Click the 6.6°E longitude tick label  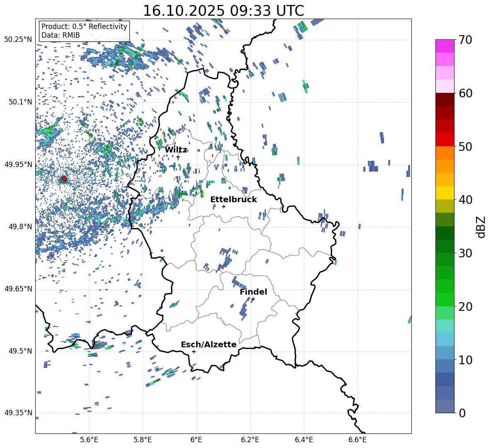[x=357, y=439]
